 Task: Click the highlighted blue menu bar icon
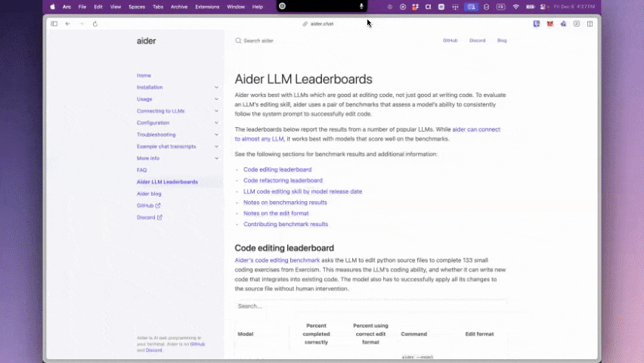coord(471,7)
